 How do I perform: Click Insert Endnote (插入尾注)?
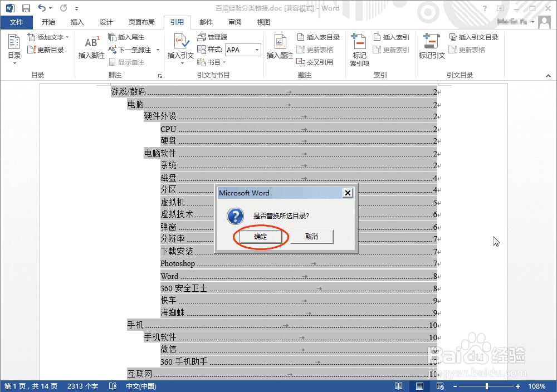tap(126, 37)
